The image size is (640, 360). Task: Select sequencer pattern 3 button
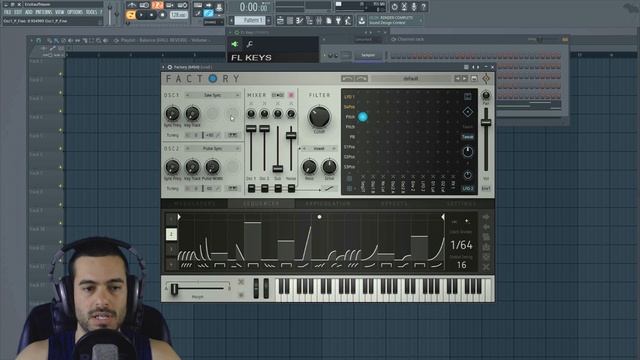(x=171, y=249)
